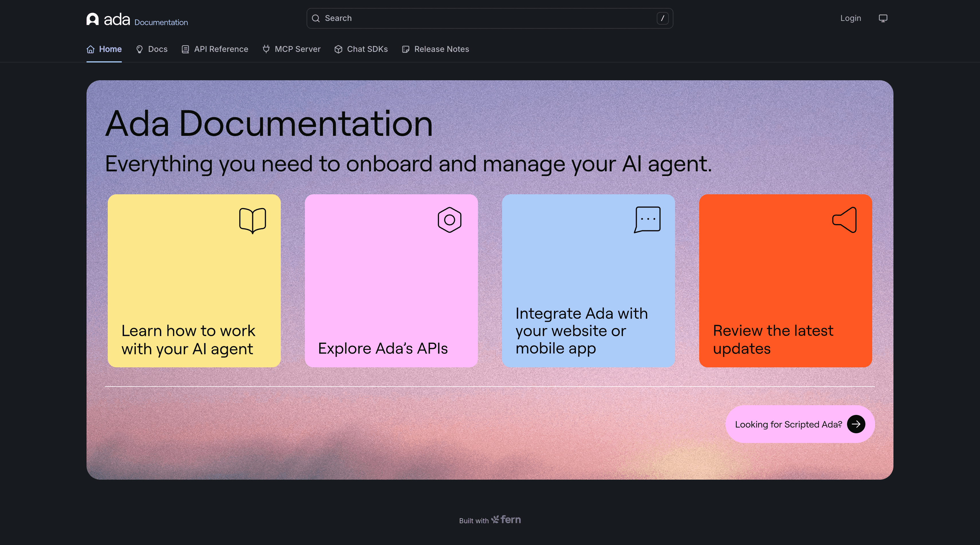This screenshot has height=545, width=980.
Task: Click the 'Documentation' label beside the logo
Action: point(161,22)
